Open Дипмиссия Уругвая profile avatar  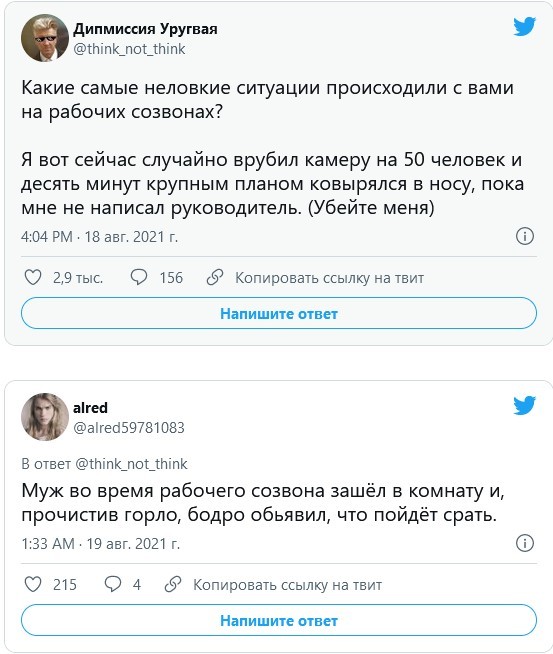coord(45,38)
